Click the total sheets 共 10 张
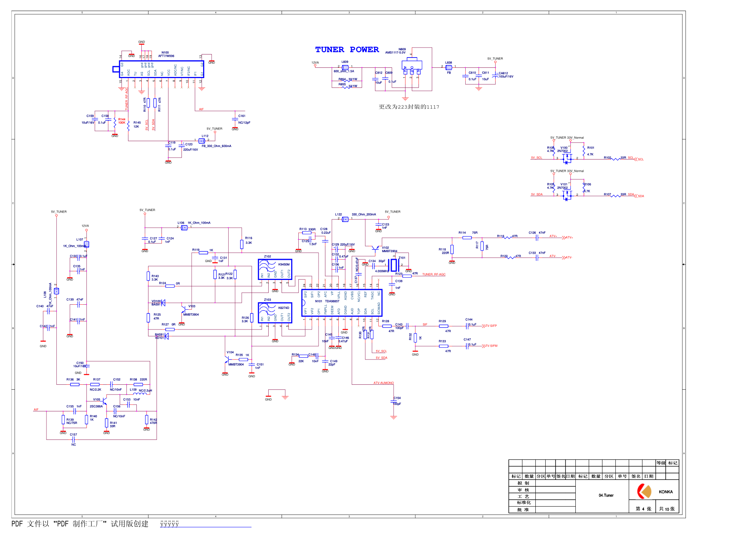Screen dimensions: 756x534 667,509
